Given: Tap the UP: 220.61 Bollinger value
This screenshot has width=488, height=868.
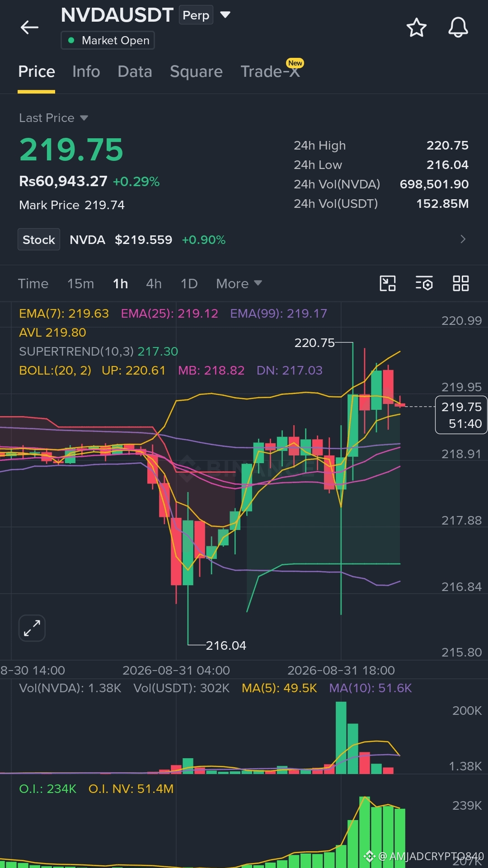Looking at the screenshot, I should pyautogui.click(x=133, y=370).
